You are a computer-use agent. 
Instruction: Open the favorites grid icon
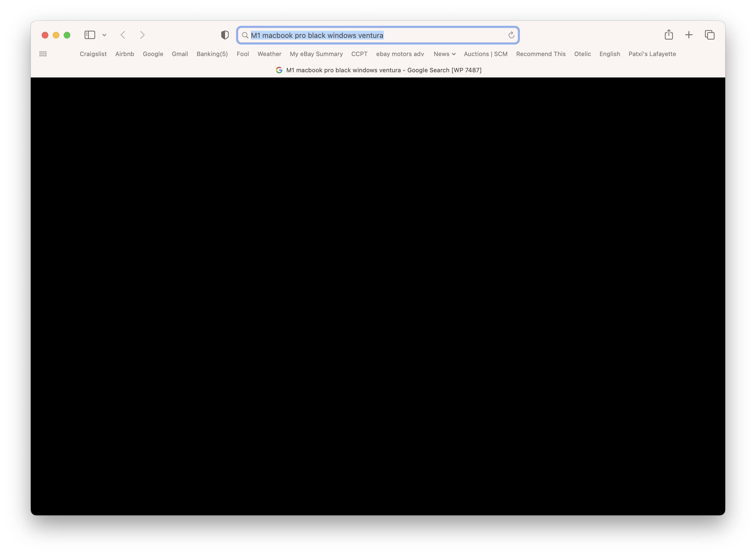click(43, 54)
